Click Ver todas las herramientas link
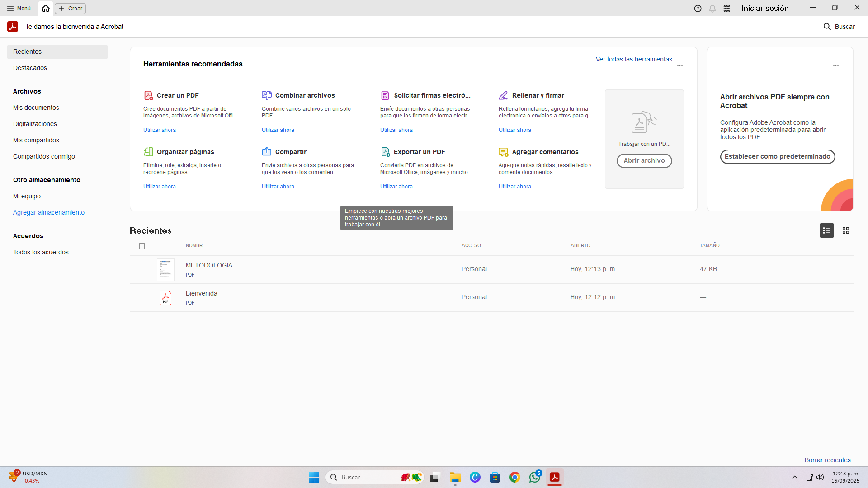This screenshot has width=868, height=488. tap(634, 59)
